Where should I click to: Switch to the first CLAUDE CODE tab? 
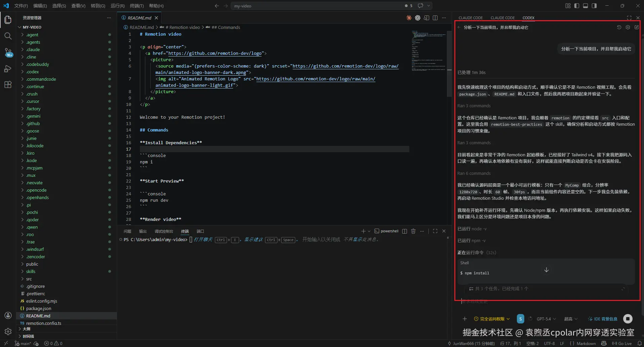[470, 18]
